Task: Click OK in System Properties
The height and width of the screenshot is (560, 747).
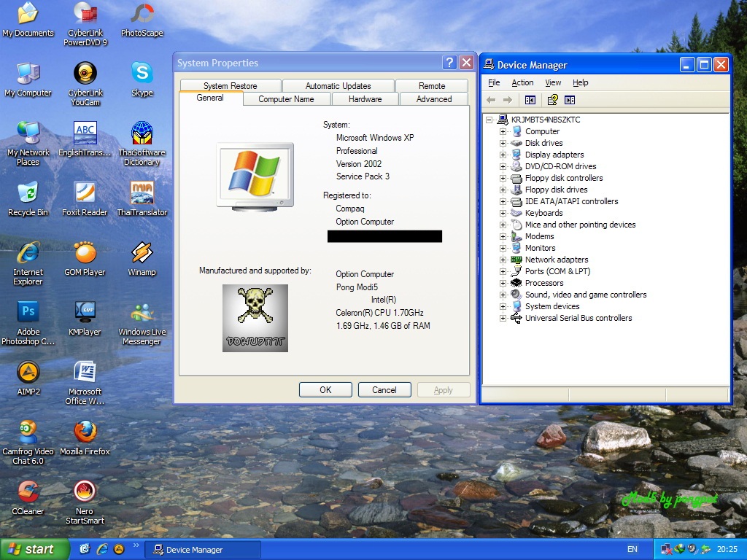Action: click(x=325, y=389)
